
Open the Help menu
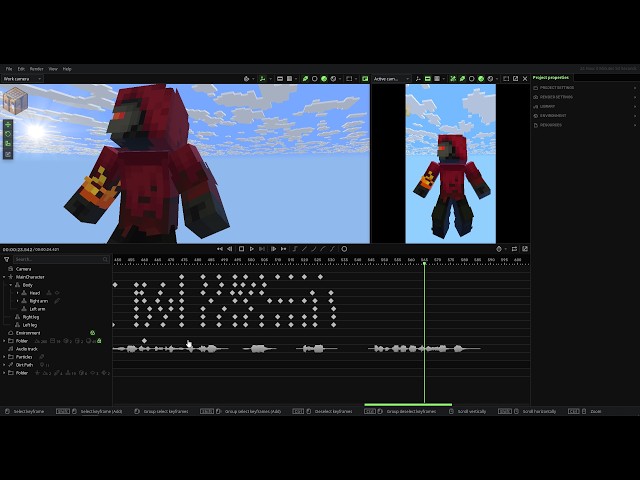pyautogui.click(x=67, y=69)
